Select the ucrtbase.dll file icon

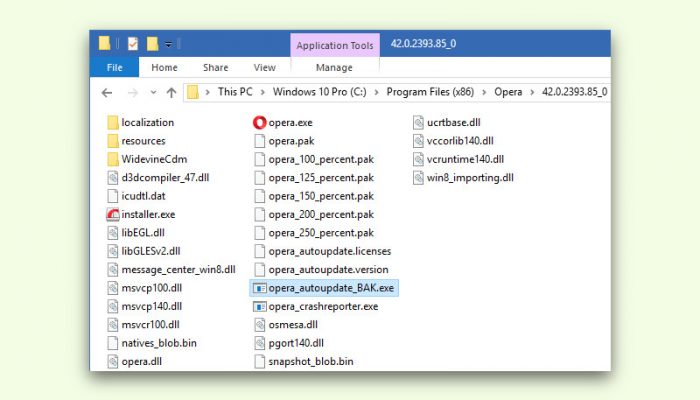point(418,122)
